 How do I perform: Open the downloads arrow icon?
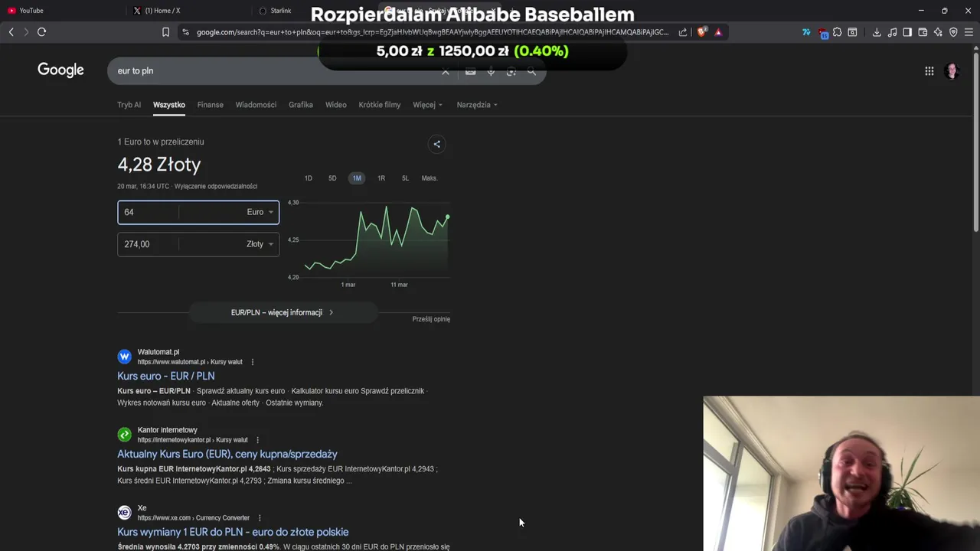[877, 32]
